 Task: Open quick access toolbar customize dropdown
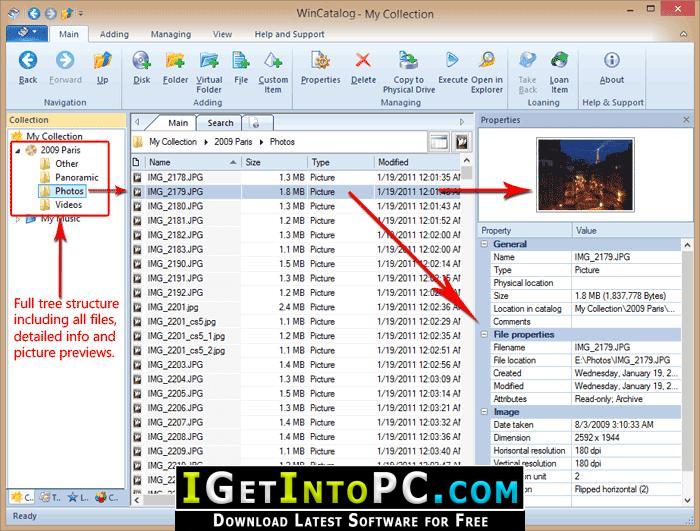[81, 13]
